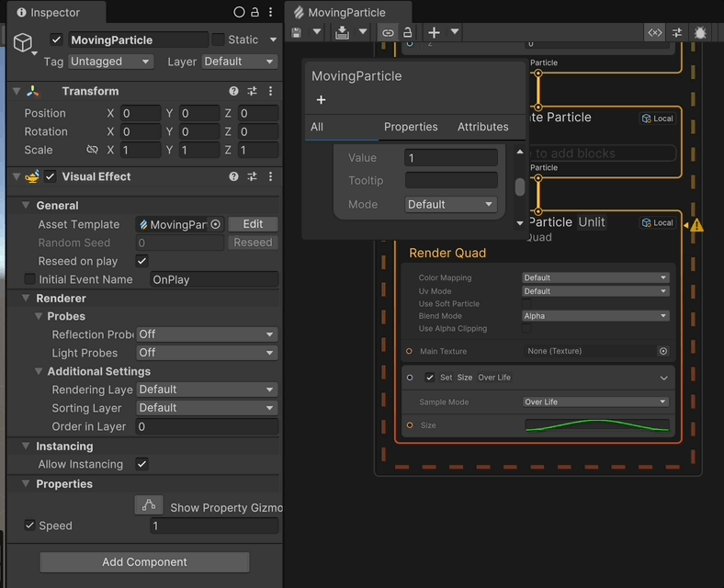Disable Allow Instancing checkbox
The image size is (724, 588).
pyautogui.click(x=141, y=464)
